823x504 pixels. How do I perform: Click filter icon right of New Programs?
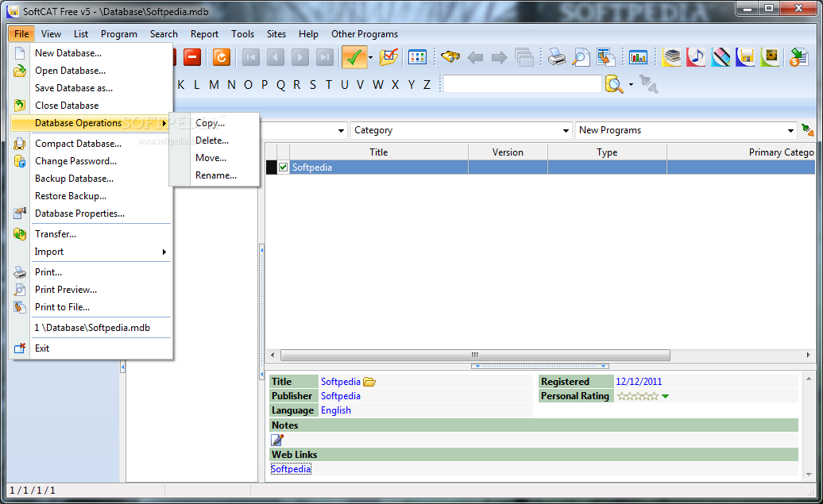click(x=807, y=130)
